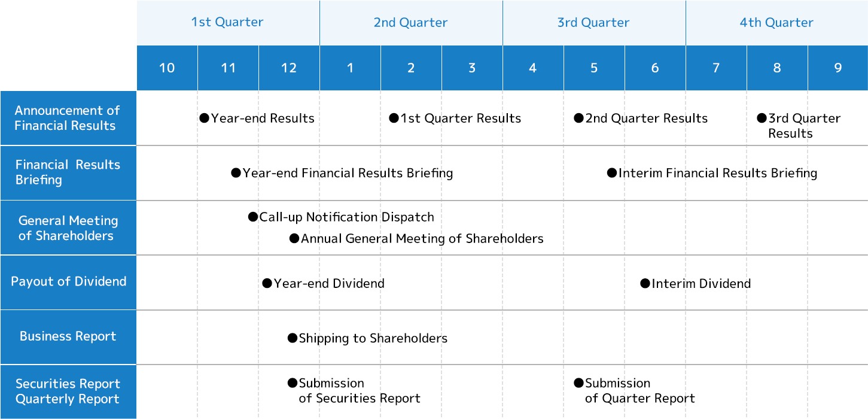Click the Year-end Results bullet marker
This screenshot has width=868, height=419.
point(205,118)
